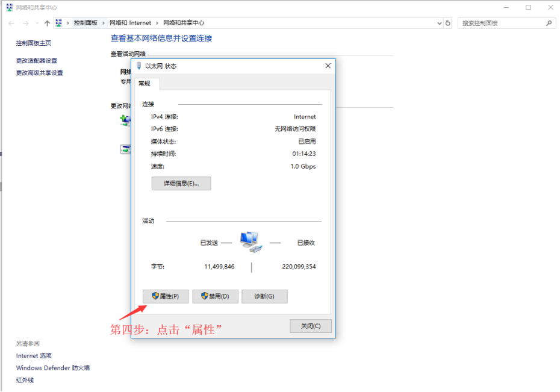Click the Ethernet connection icon under 更改网络
The height and width of the screenshot is (392, 560).
coord(125,149)
